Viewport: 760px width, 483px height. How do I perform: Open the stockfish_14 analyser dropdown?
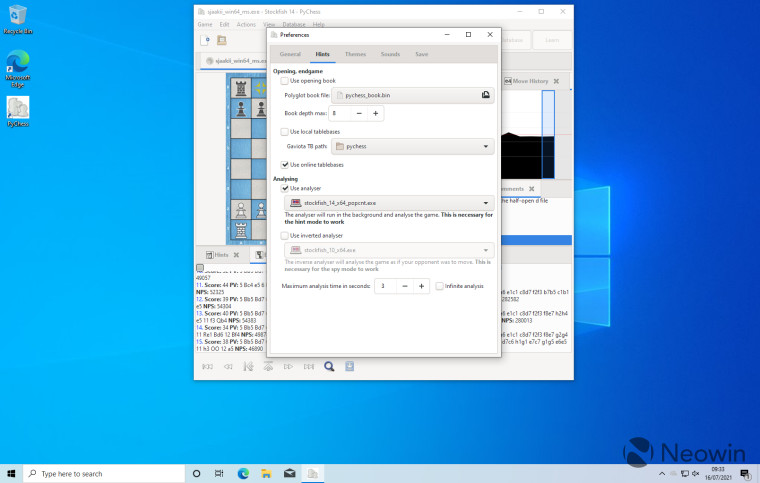(x=389, y=203)
